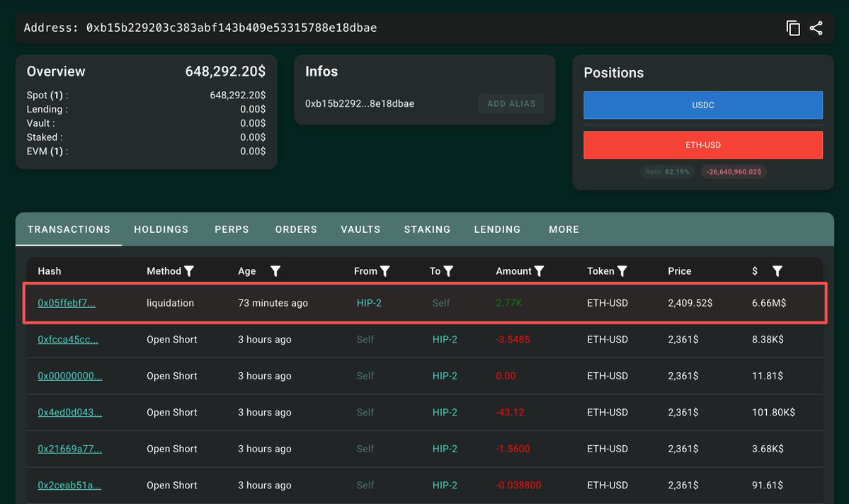Click the Hash column header

(50, 271)
